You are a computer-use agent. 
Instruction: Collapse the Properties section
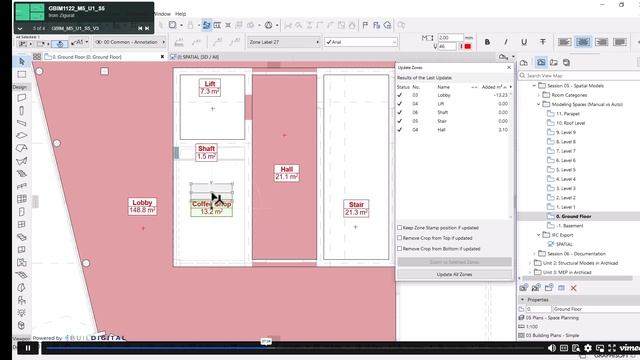(522, 300)
